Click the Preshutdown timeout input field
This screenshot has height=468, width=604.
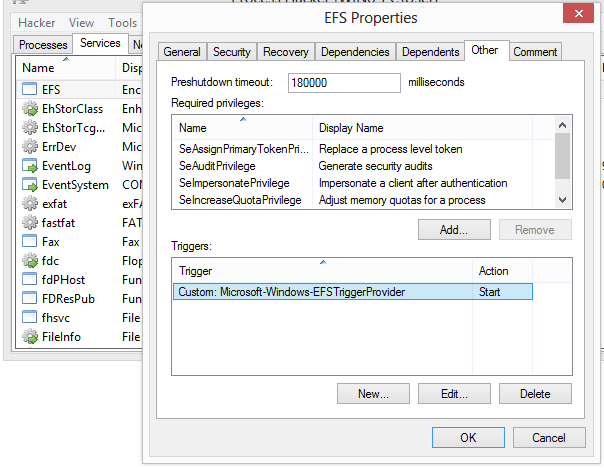[x=343, y=83]
